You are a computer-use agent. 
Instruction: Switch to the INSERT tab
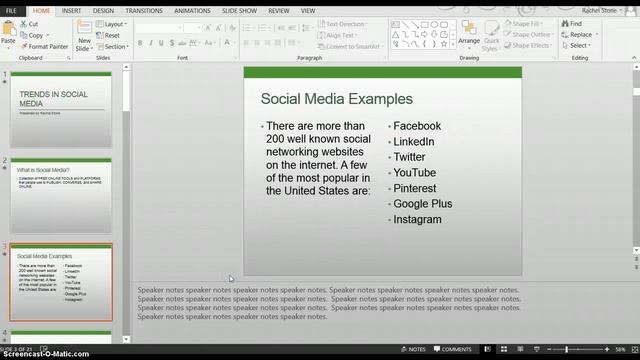tap(71, 11)
